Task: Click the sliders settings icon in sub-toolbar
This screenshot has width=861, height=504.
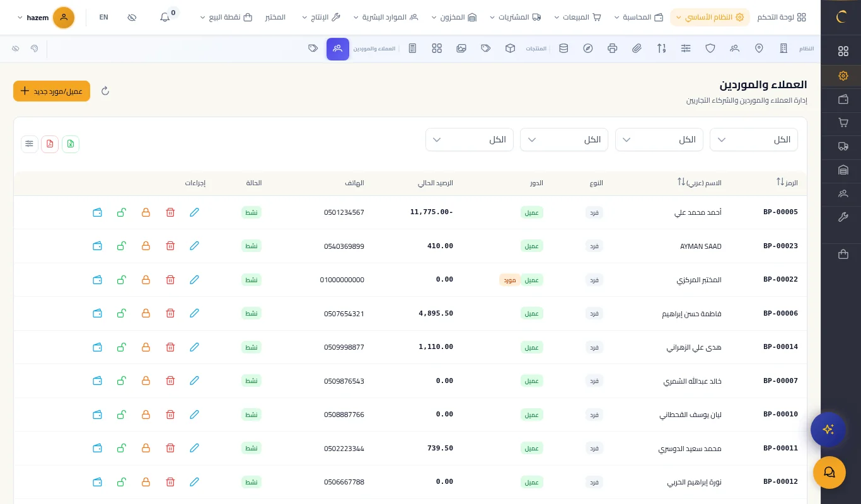Action: point(686,49)
